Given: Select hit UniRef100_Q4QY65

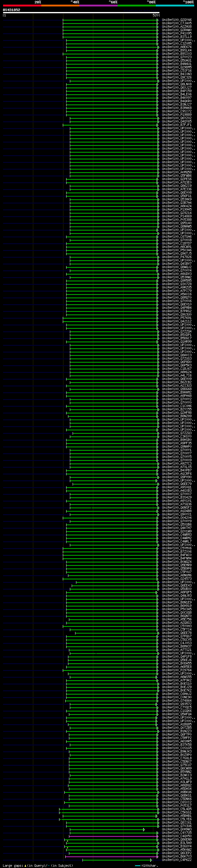Looking at the screenshot, I should tap(177, 122).
